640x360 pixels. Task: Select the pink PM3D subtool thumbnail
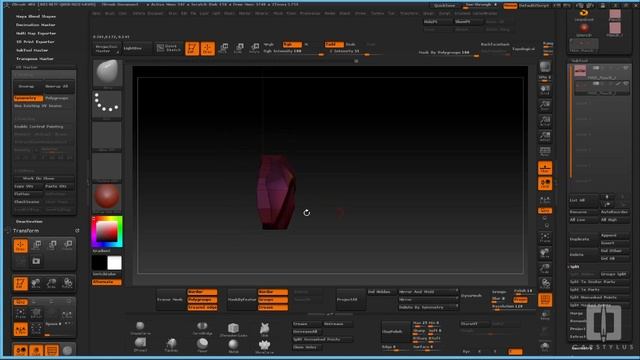click(580, 70)
